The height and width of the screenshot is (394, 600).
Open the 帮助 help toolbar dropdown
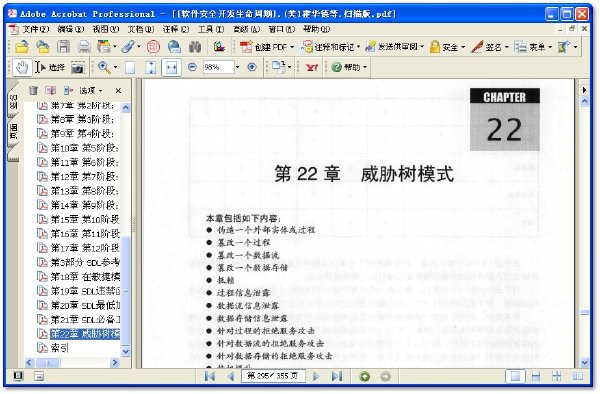[349, 67]
